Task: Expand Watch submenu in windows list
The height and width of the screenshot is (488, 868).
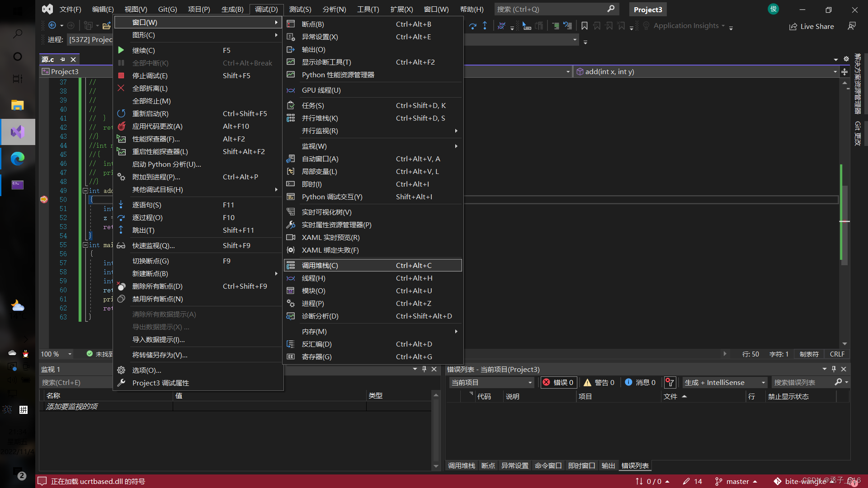Action: coord(456,146)
